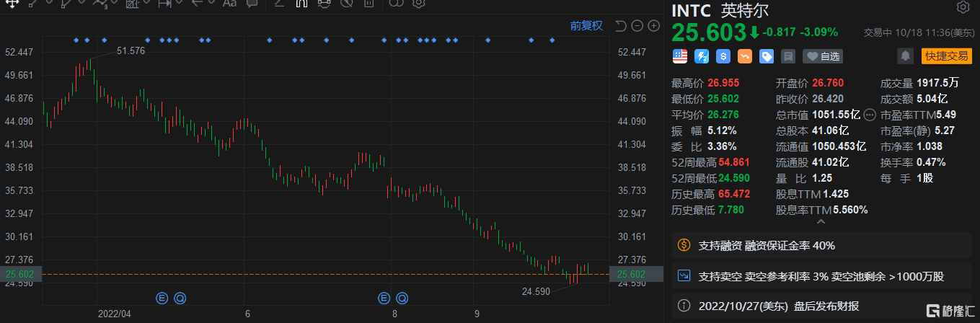Zoom in the chart with plus icon
Image resolution: width=980 pixels, height=323 pixels.
pos(654,26)
